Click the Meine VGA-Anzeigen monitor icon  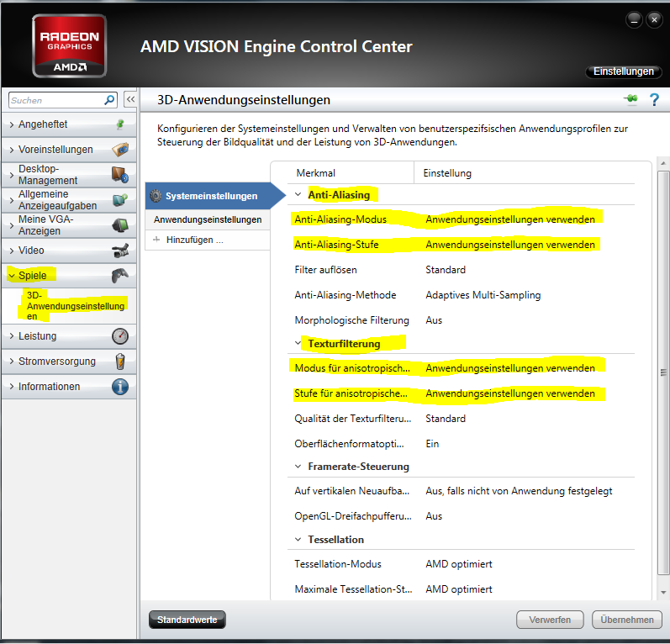coord(120,225)
